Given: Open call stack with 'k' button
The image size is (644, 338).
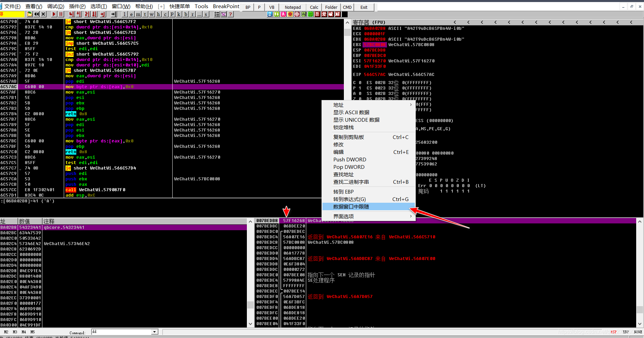Looking at the screenshot, I should point(179,14).
